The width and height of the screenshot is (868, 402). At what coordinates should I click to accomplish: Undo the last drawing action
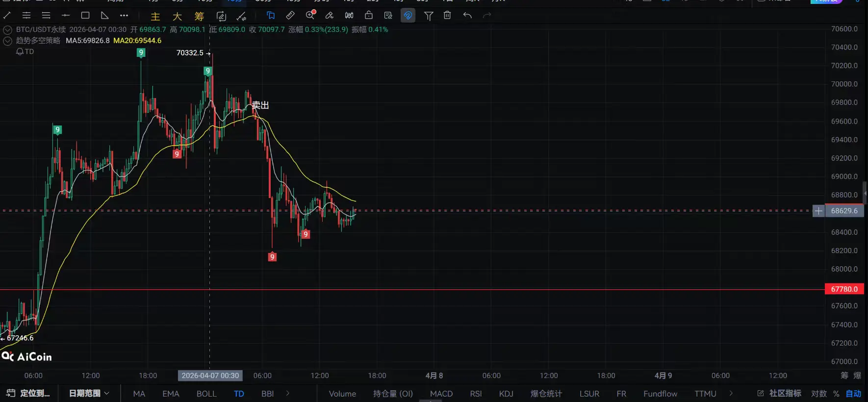click(467, 16)
